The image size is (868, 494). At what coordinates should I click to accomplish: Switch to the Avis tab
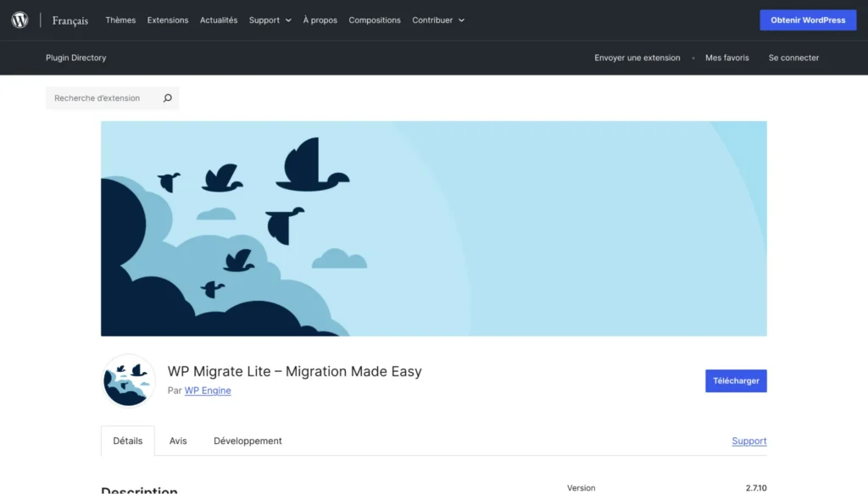pos(178,441)
